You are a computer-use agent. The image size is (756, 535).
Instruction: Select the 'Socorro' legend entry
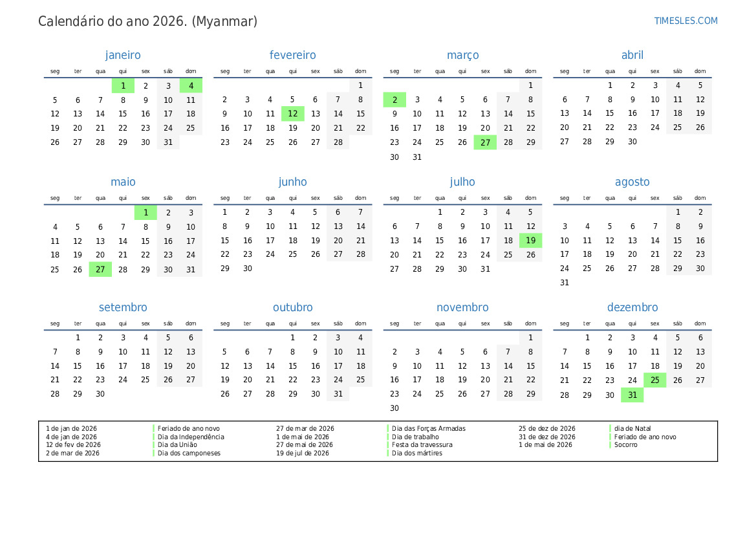(625, 445)
